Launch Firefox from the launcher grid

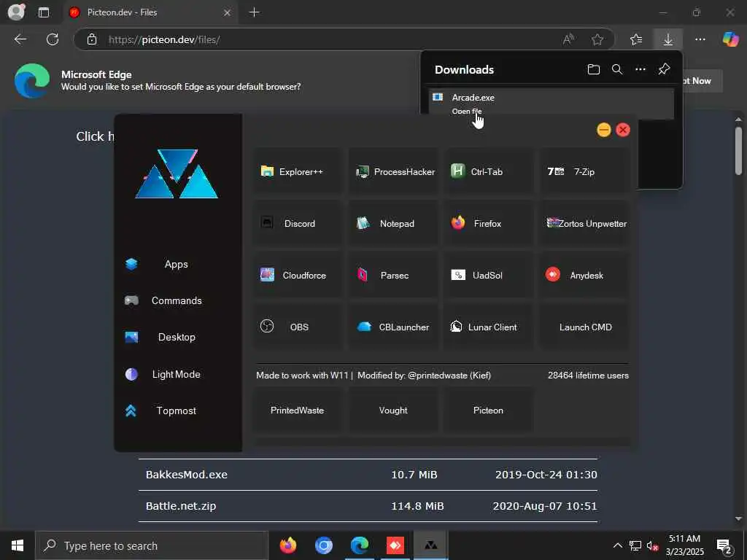[x=488, y=223]
